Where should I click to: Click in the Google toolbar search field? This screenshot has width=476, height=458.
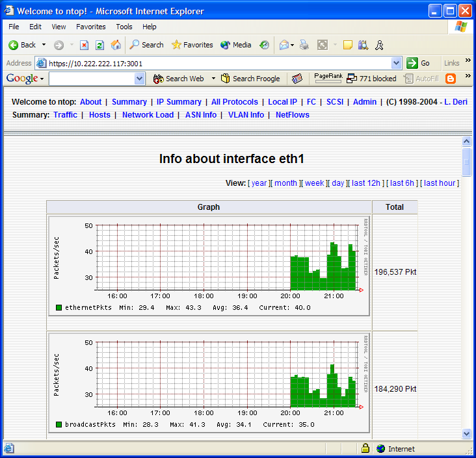point(91,79)
